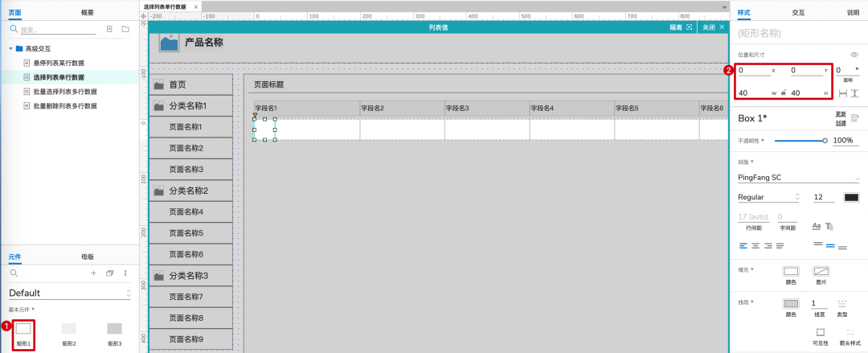Screen dimensions: 868x353
Task: Click the 更新 style link
Action: (x=841, y=114)
